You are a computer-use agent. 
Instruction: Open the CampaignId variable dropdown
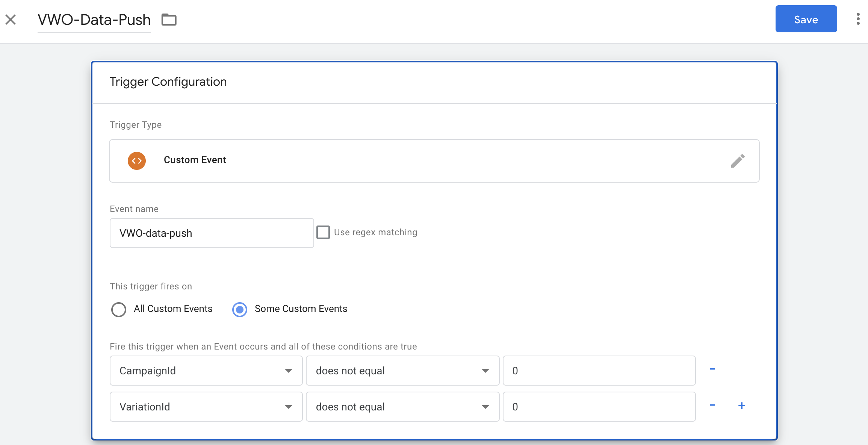pos(206,371)
